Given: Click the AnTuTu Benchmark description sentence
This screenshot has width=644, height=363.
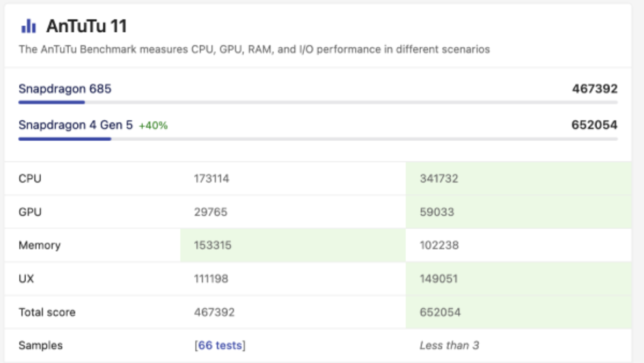Looking at the screenshot, I should click(254, 49).
